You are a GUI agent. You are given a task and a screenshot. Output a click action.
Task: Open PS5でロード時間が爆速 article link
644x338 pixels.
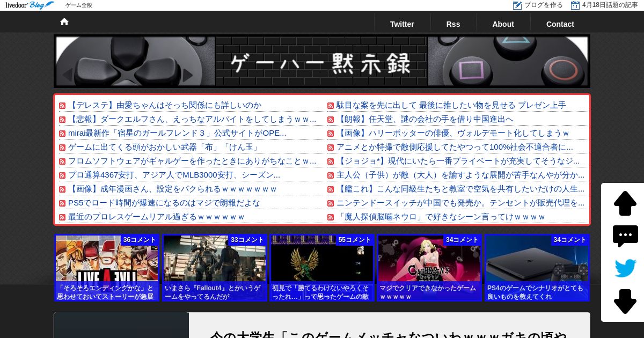(164, 203)
